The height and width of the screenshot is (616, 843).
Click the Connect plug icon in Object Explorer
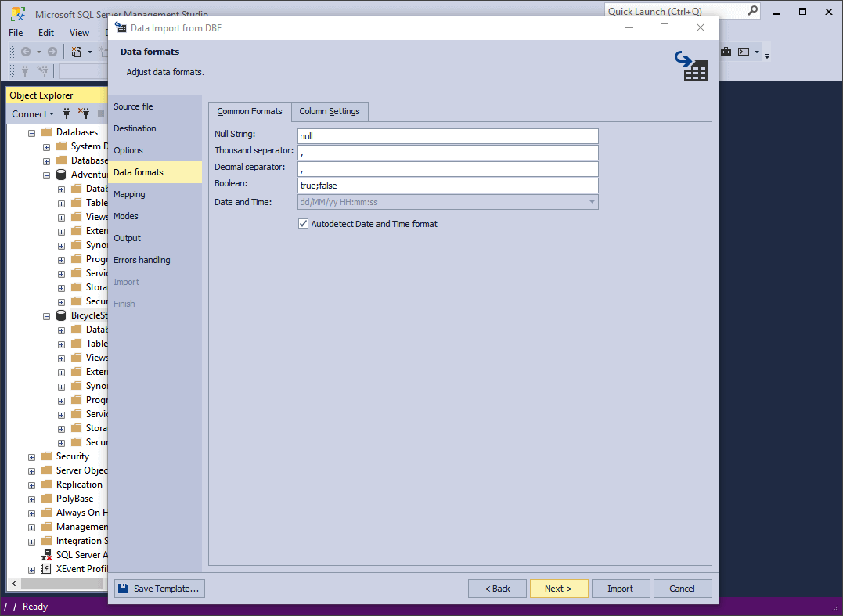point(67,113)
